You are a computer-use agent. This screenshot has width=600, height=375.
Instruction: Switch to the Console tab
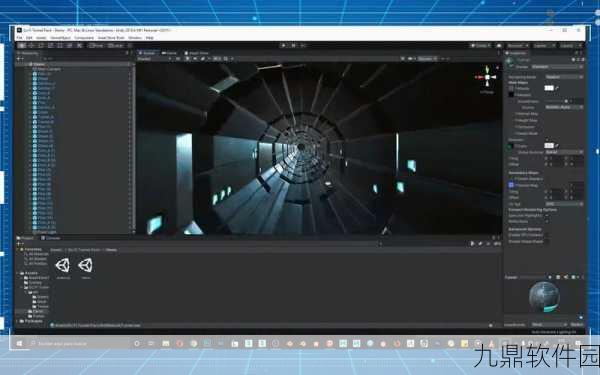pos(51,238)
